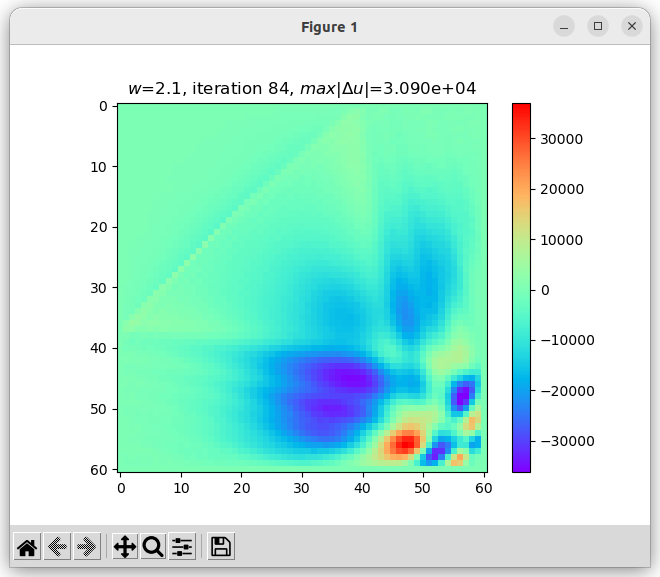Click the plot title showing iteration 84
The image size is (660, 577).
click(302, 89)
